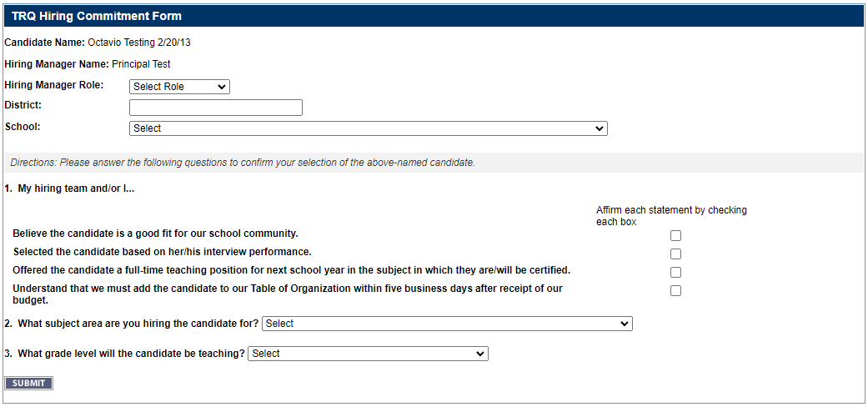Check the good fit for school community box

(x=675, y=236)
